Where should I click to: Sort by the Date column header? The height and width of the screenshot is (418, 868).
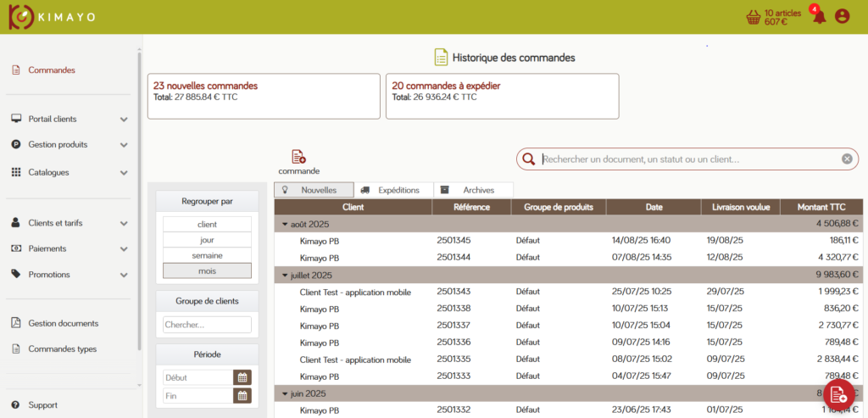click(654, 207)
